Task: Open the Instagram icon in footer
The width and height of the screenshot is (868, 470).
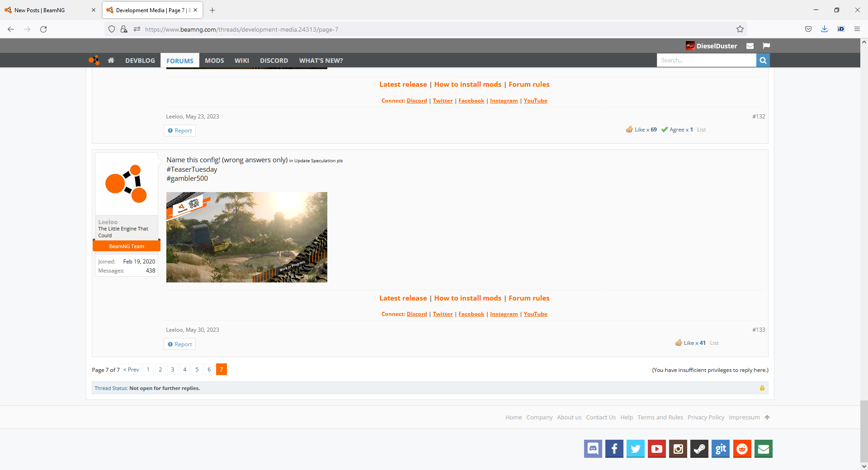Action: pos(678,449)
